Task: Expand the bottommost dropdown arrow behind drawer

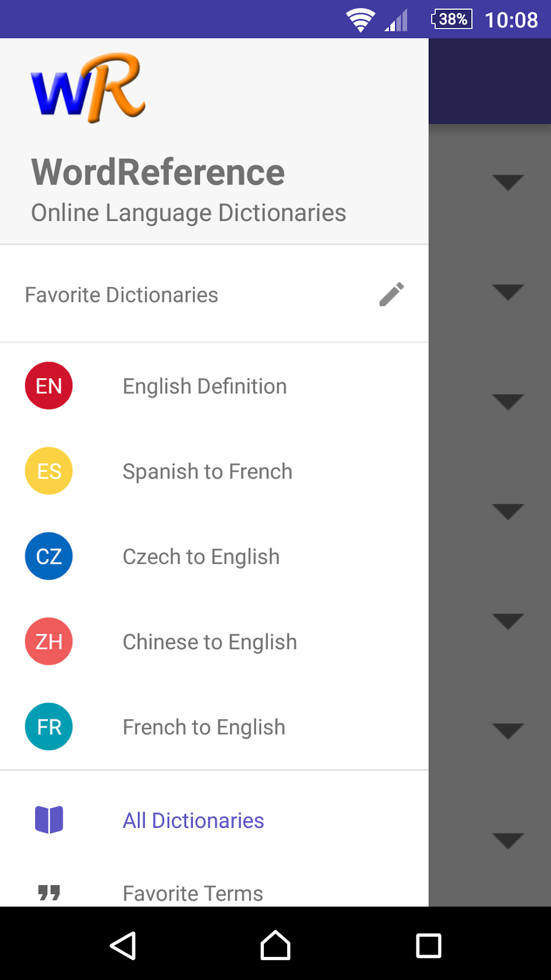Action: pyautogui.click(x=508, y=841)
